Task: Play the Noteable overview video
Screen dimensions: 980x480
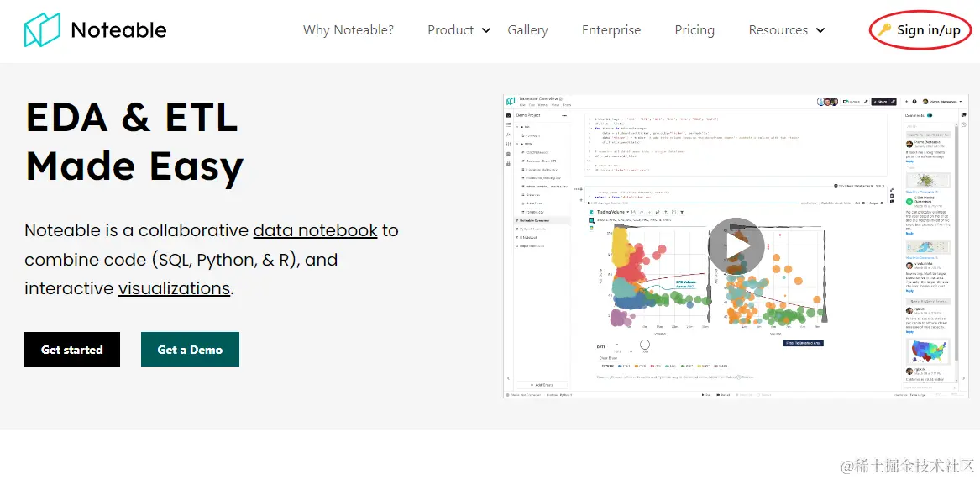Action: pos(736,246)
